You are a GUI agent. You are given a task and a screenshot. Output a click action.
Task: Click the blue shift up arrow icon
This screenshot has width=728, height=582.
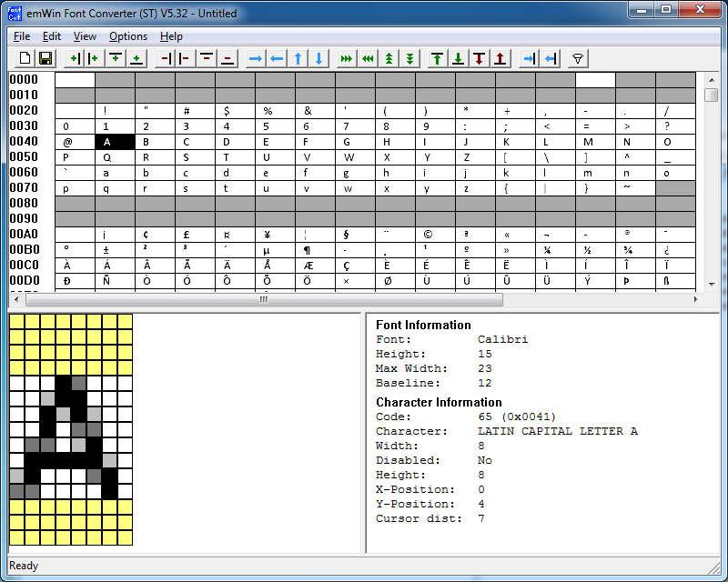click(298, 58)
